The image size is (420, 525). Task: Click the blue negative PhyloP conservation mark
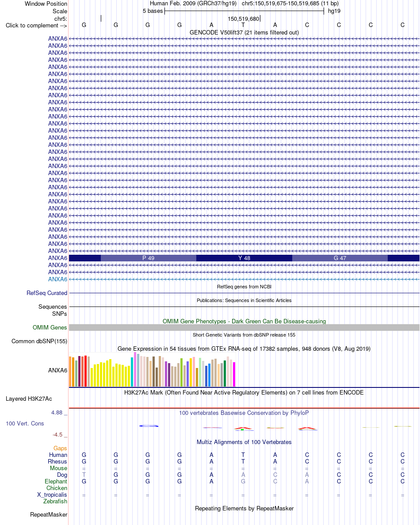click(149, 426)
